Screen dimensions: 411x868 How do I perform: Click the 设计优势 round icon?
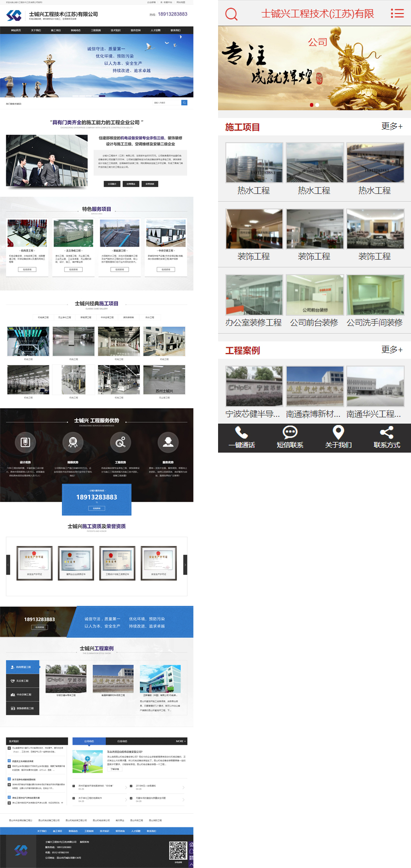25,442
